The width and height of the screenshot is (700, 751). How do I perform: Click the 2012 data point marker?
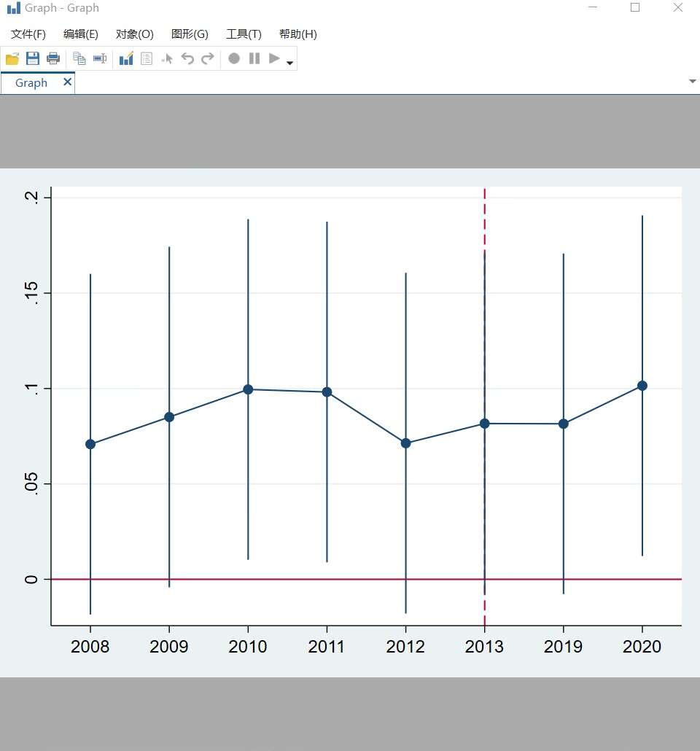point(406,443)
